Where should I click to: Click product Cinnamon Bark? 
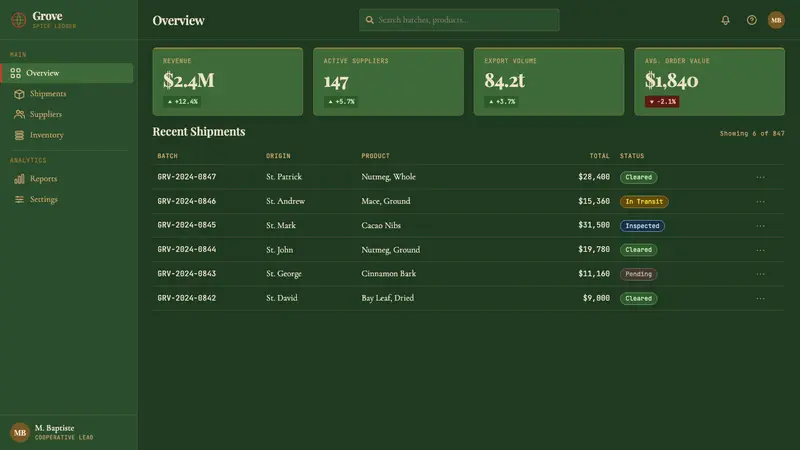pos(389,274)
